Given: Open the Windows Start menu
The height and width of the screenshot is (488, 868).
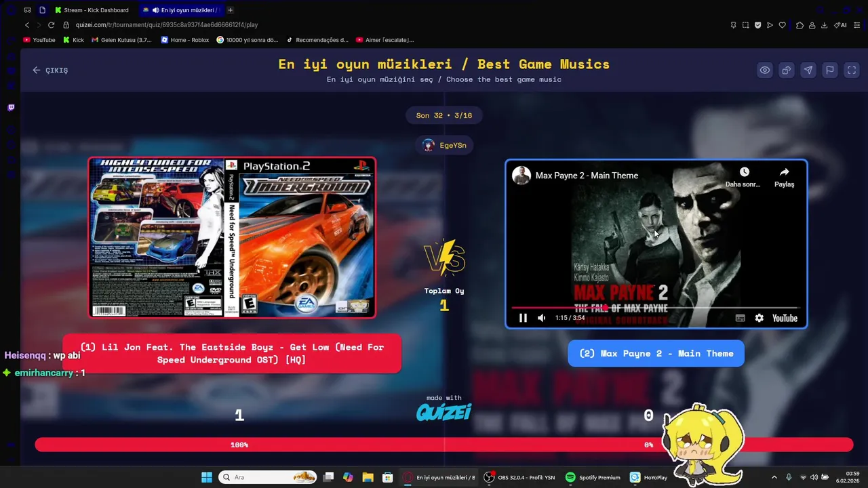Looking at the screenshot, I should coord(207,477).
